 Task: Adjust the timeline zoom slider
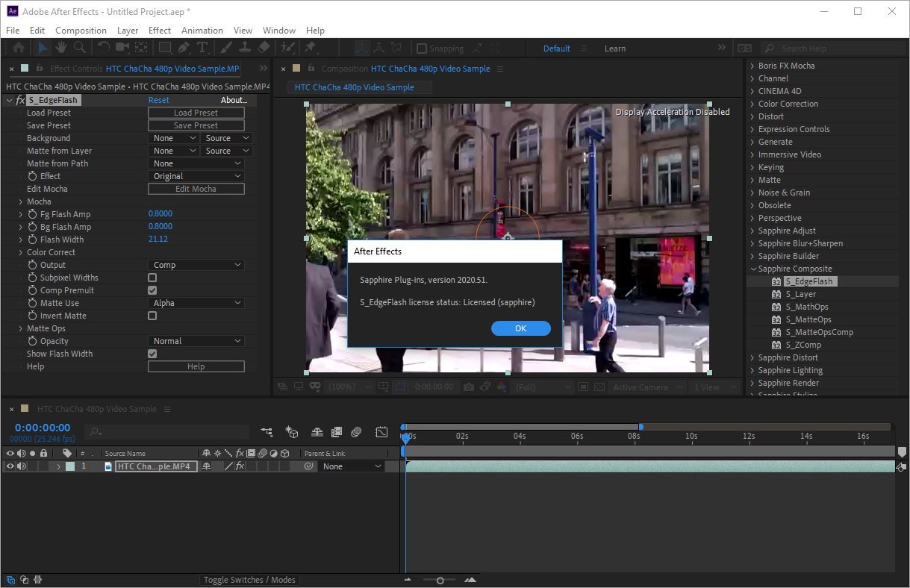[440, 580]
